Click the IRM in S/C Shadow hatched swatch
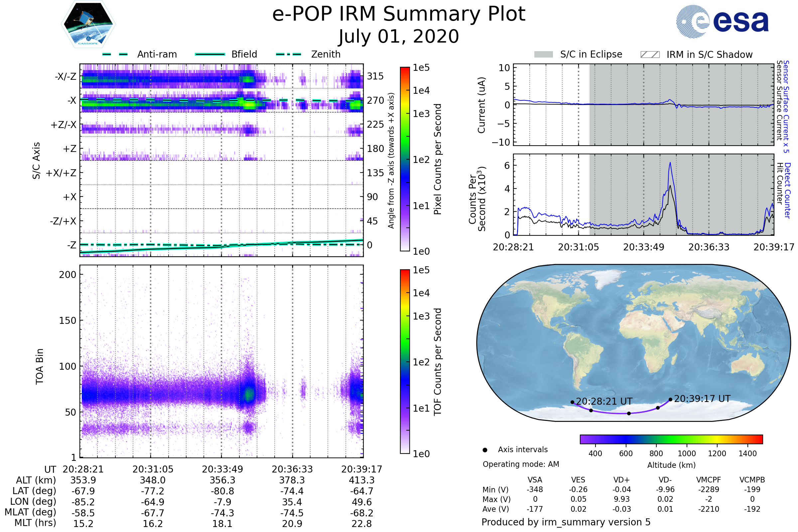The width and height of the screenshot is (798, 532). [x=650, y=55]
